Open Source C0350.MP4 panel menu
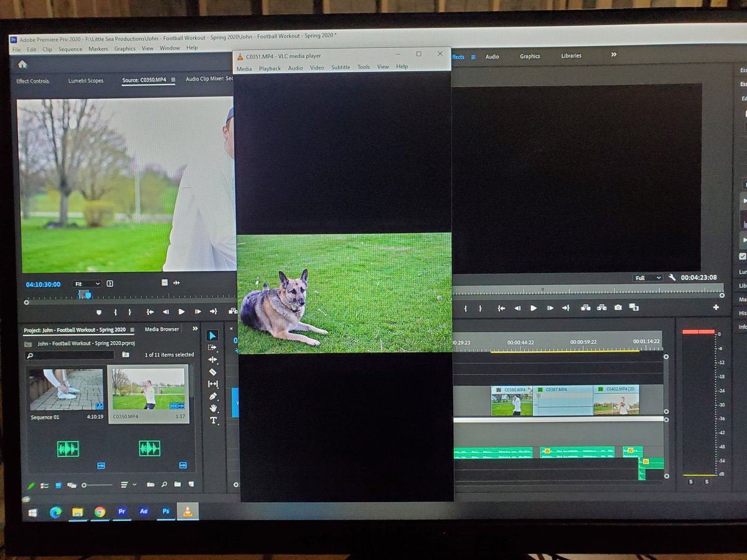747x560 pixels. pos(173,80)
